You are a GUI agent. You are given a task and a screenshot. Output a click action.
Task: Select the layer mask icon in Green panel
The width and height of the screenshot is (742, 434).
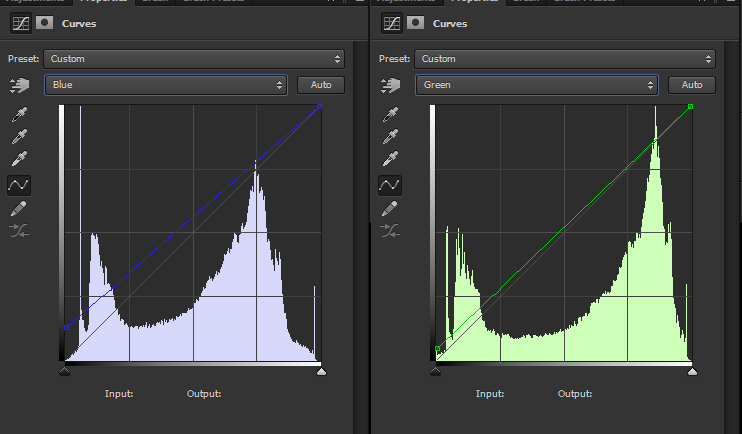(415, 23)
